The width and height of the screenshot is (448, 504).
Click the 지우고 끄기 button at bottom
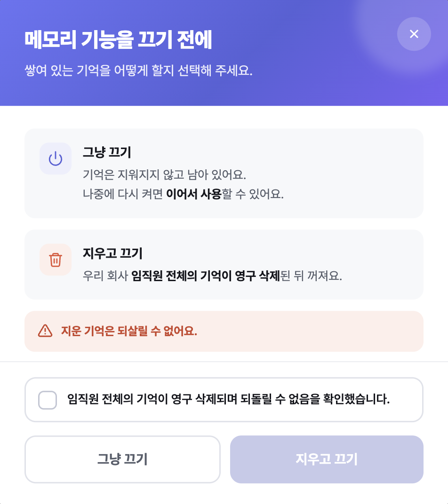coord(327,459)
